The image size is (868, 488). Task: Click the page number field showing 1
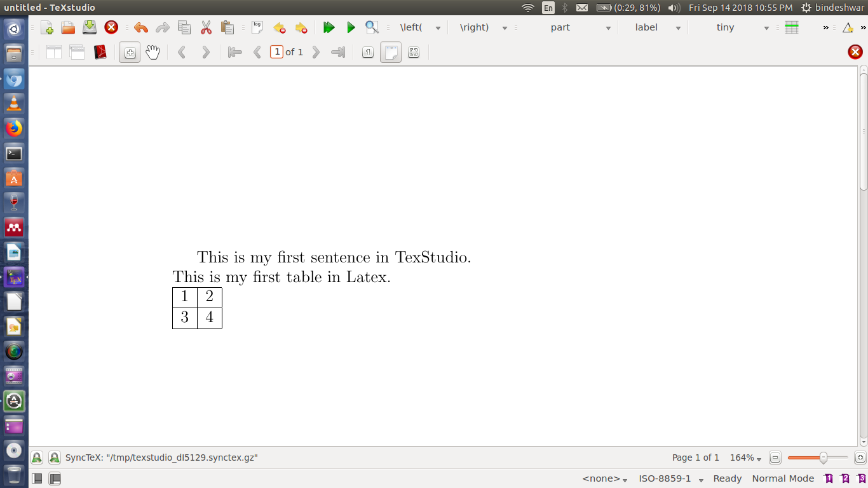coord(276,52)
